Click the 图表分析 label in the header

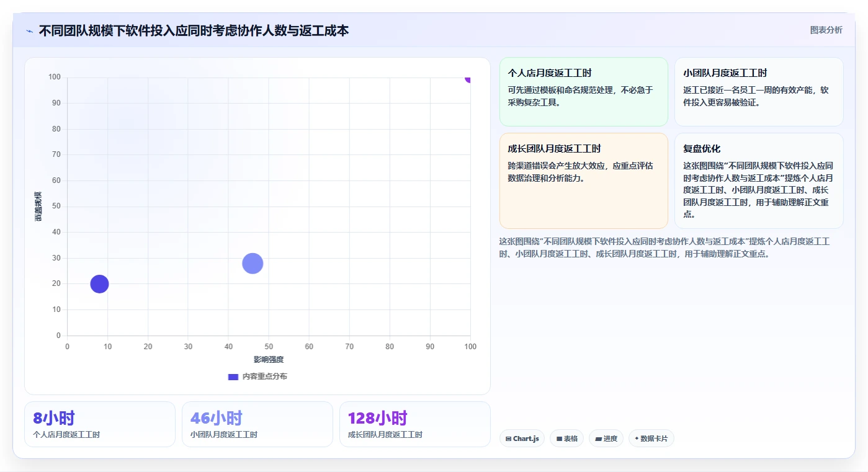point(826,30)
